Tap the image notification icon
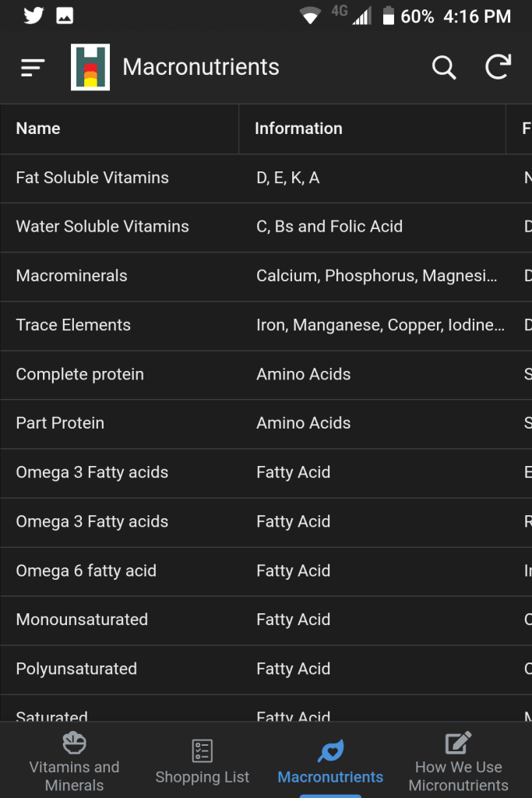Image resolution: width=532 pixels, height=798 pixels. click(65, 16)
